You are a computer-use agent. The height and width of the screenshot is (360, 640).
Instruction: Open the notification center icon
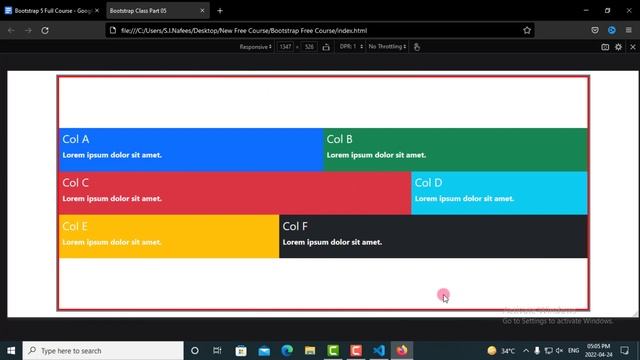(x=624, y=351)
